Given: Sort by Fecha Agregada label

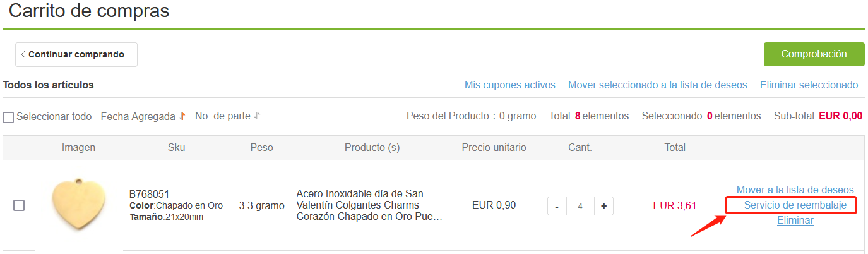Looking at the screenshot, I should (x=138, y=116).
